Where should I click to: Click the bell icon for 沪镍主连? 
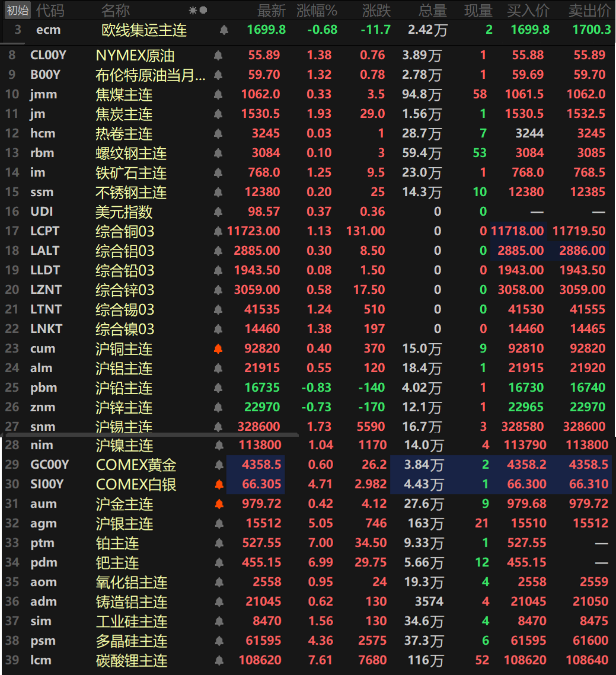click(x=219, y=445)
